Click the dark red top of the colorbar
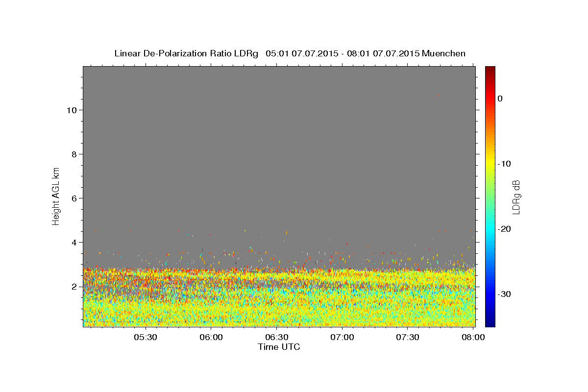588x392 pixels. 490,70
